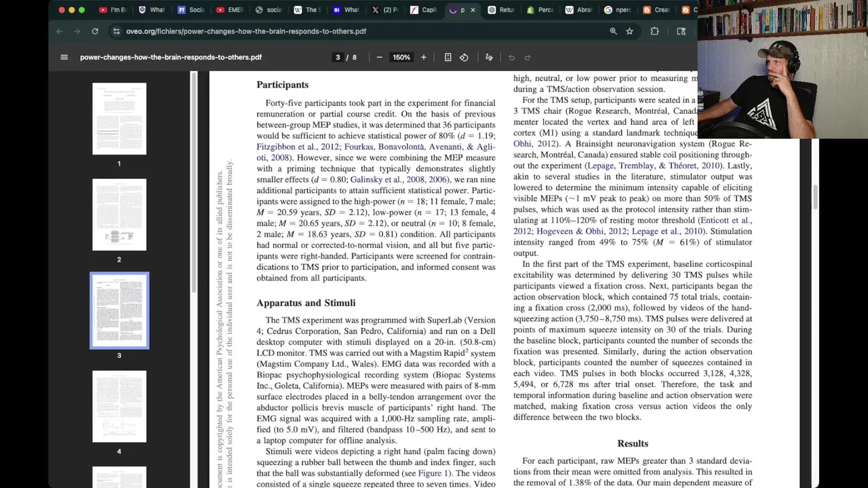Open site information icon in address bar
This screenshot has height=488, width=868.
[x=117, y=31]
